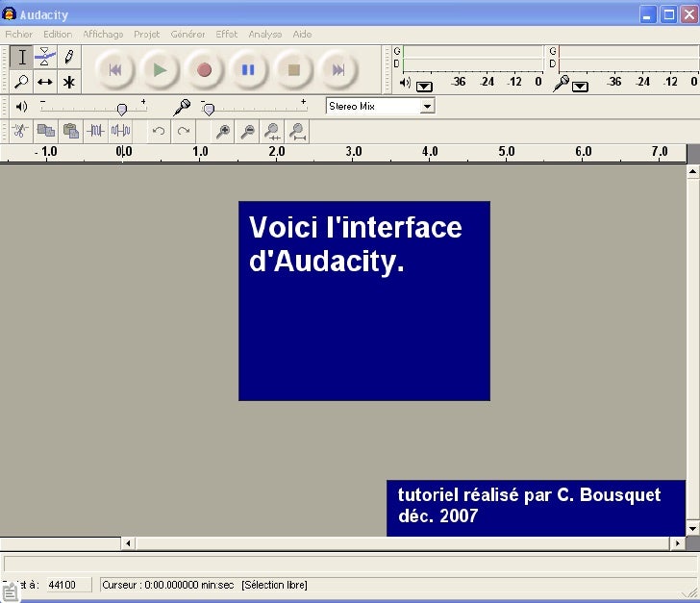Open the Fichier menu
Screen dimensions: 700x603
pos(19,34)
